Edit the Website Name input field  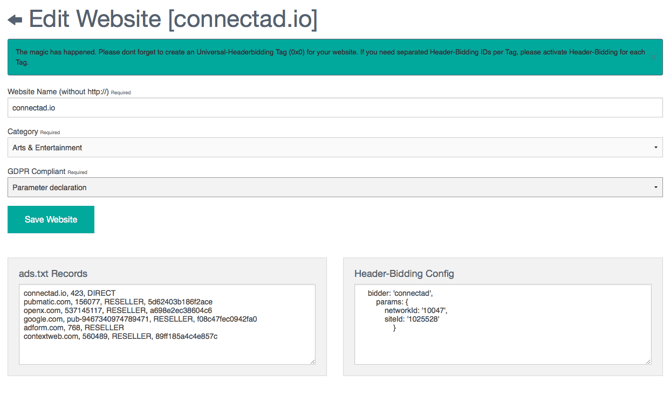pyautogui.click(x=335, y=108)
